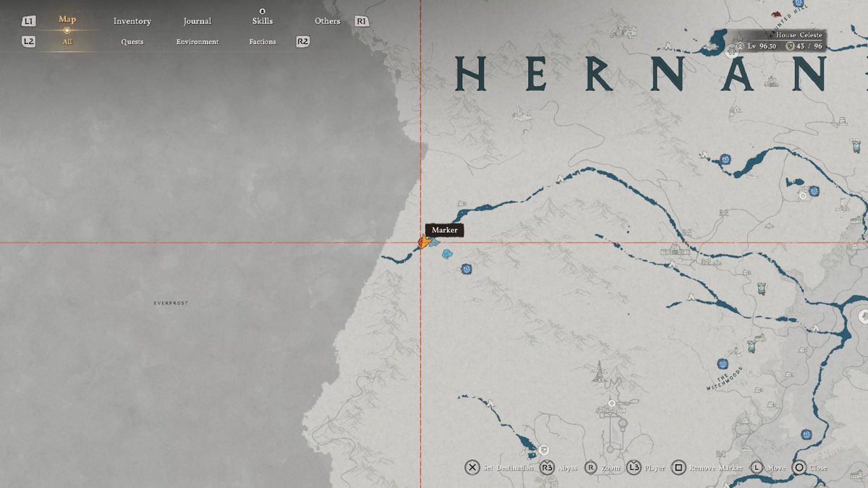The width and height of the screenshot is (868, 488).
Task: Click the Remove Marker button
Action: pyautogui.click(x=707, y=468)
